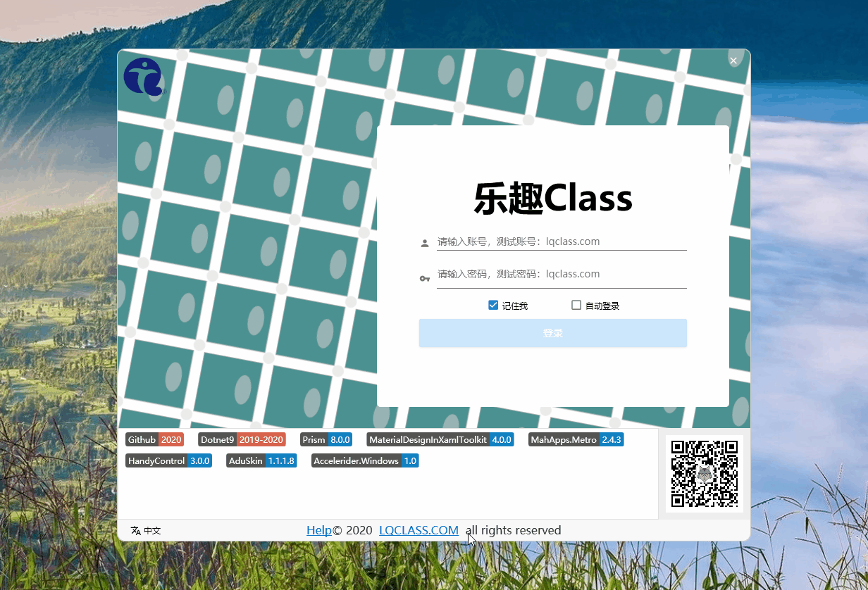868x590 pixels.
Task: Click the MaterialDesignInXamlToolkit 4.0.0 badge
Action: click(x=440, y=439)
